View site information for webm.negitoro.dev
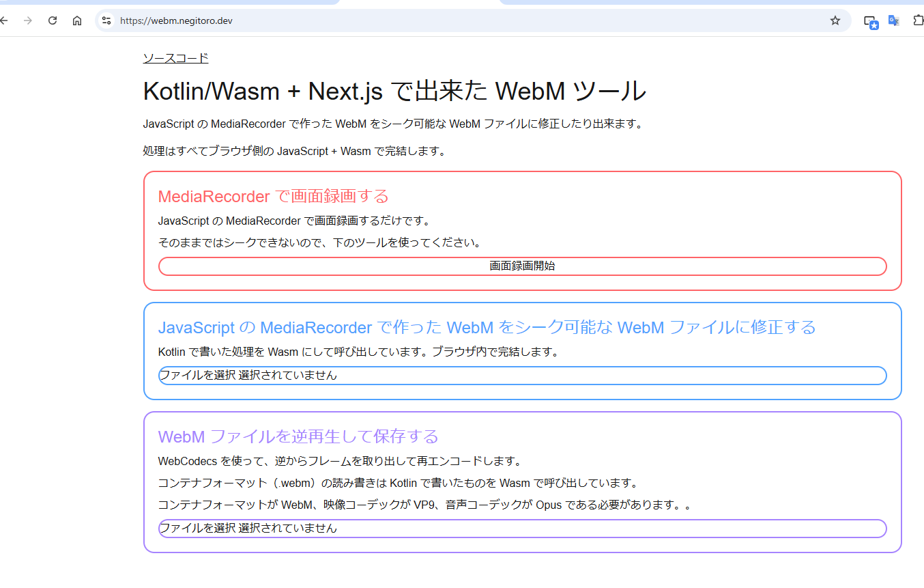Screen dimensions: 924x588 pyautogui.click(x=106, y=20)
